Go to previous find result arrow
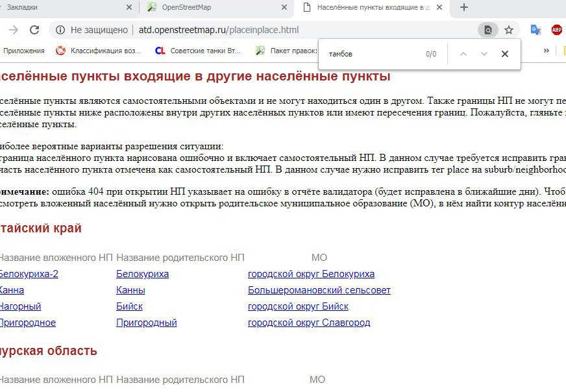566x392 pixels. tap(463, 54)
